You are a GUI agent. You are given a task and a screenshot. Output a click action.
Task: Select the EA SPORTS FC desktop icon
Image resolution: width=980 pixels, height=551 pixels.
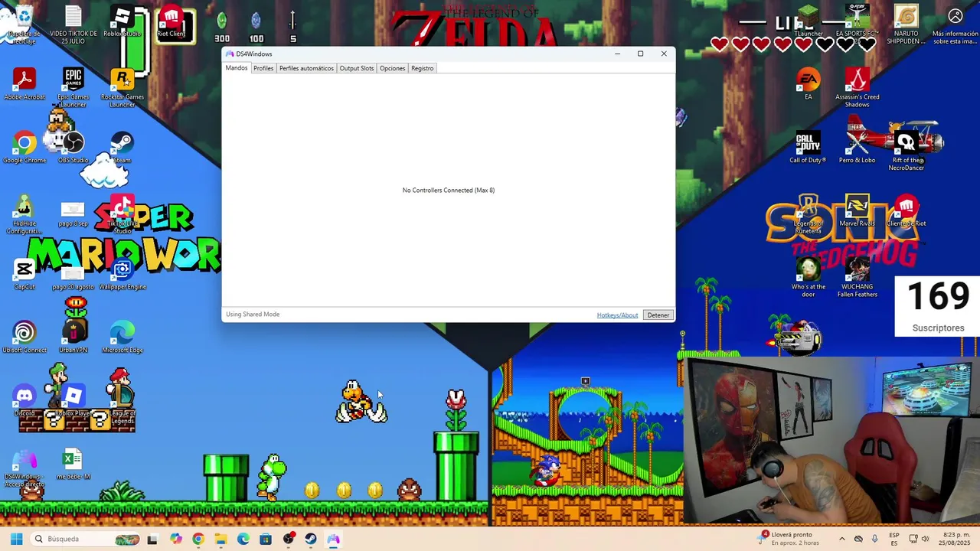pos(857,21)
